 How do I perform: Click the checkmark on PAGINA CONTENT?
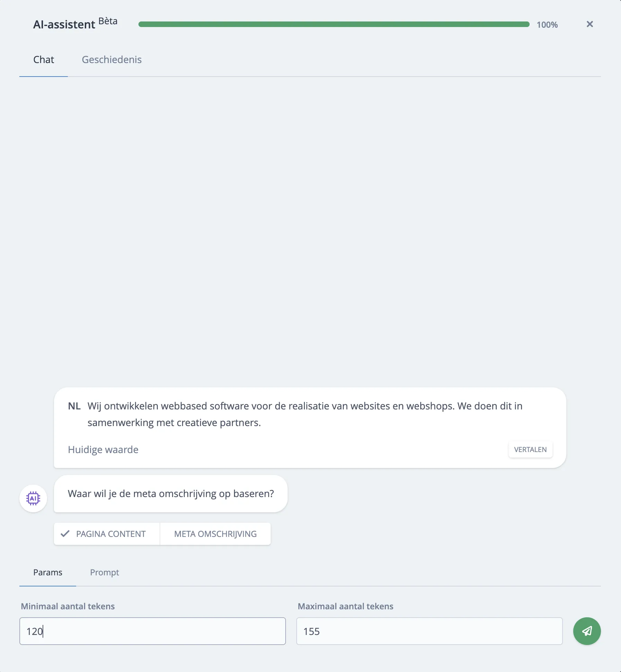pos(65,533)
